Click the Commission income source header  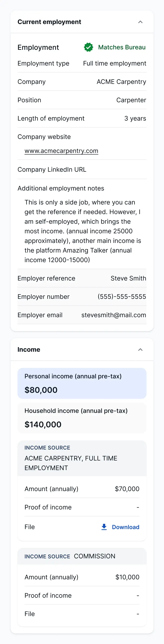[x=82, y=556]
